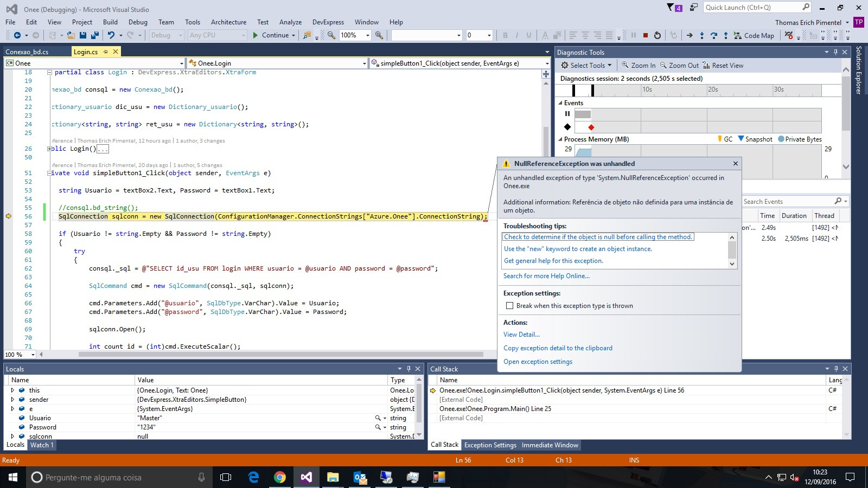Click the Step Over icon

point(714,35)
